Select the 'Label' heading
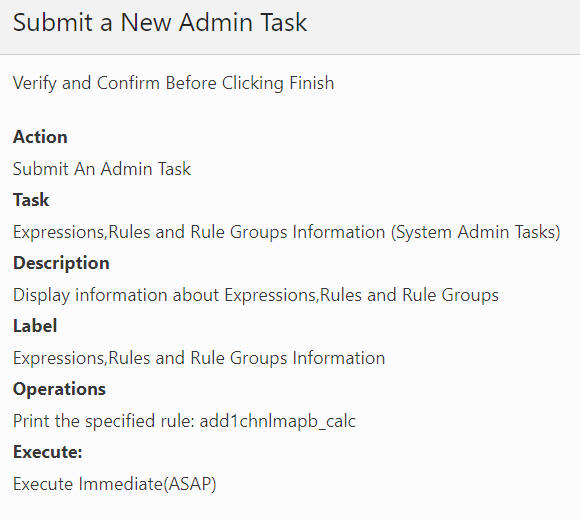 coord(35,326)
